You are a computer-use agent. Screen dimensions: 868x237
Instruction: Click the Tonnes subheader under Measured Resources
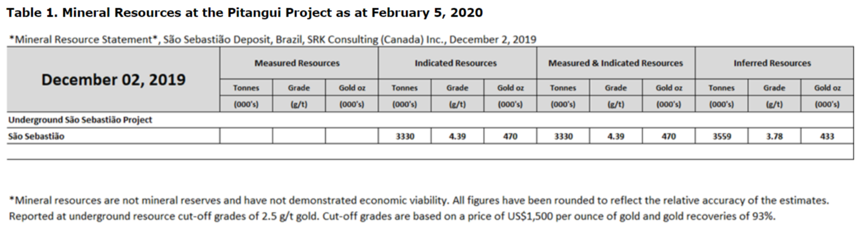pos(246,88)
